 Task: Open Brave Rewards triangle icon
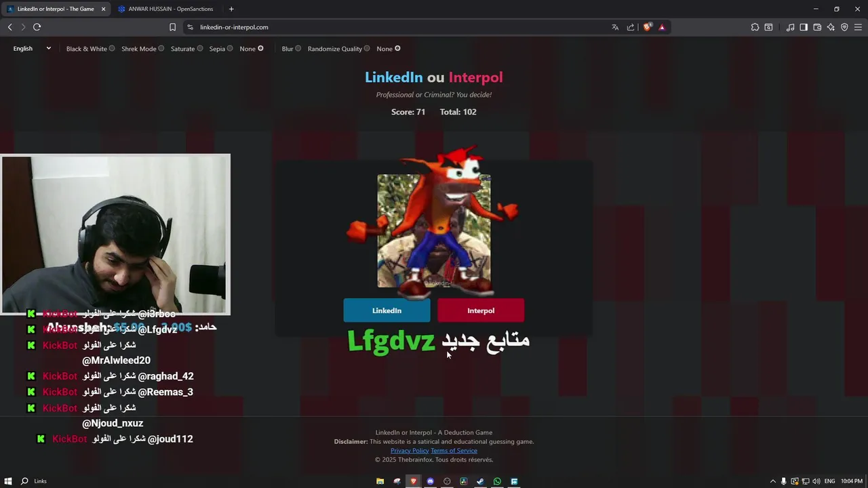click(662, 27)
